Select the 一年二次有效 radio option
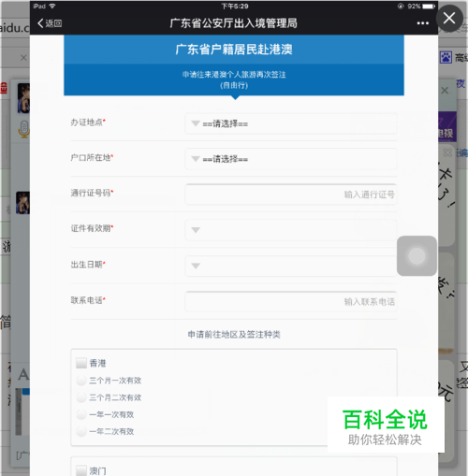 point(81,432)
